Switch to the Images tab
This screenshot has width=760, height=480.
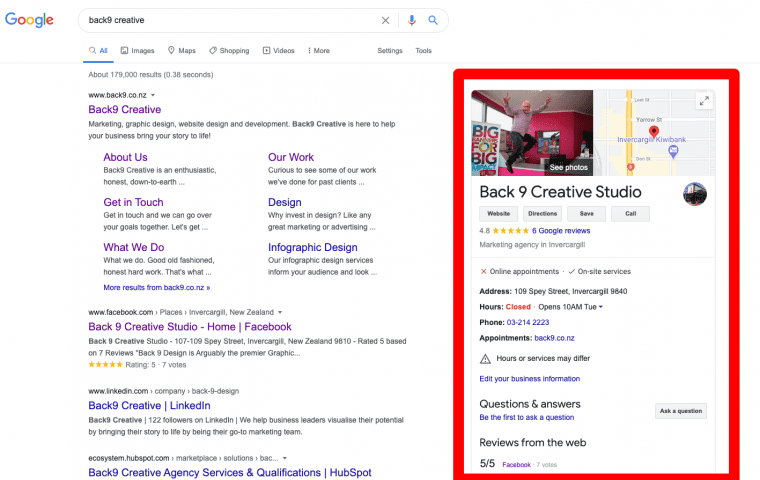pyautogui.click(x=137, y=50)
